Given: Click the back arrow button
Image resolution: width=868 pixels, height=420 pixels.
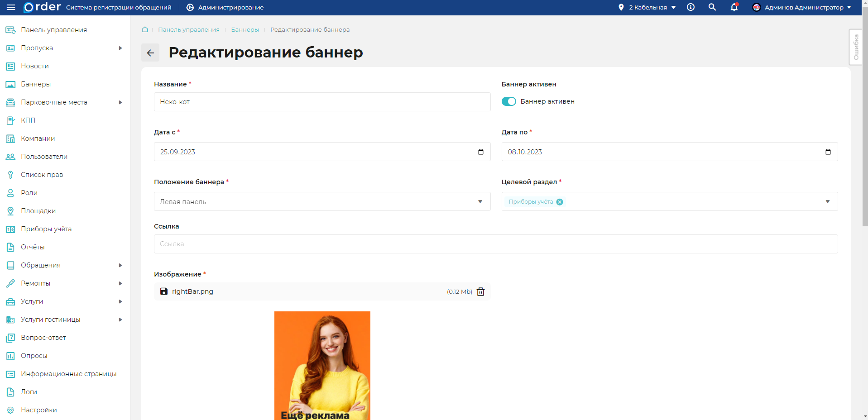Looking at the screenshot, I should pos(150,53).
